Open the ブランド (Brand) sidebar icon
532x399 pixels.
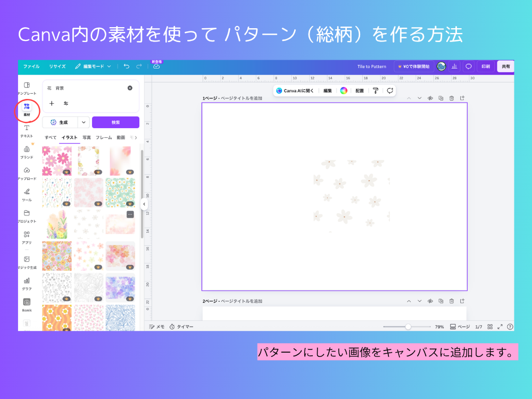coord(27,152)
